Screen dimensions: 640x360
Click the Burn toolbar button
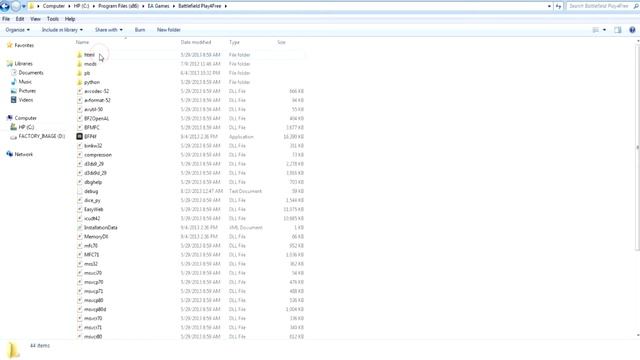point(140,30)
